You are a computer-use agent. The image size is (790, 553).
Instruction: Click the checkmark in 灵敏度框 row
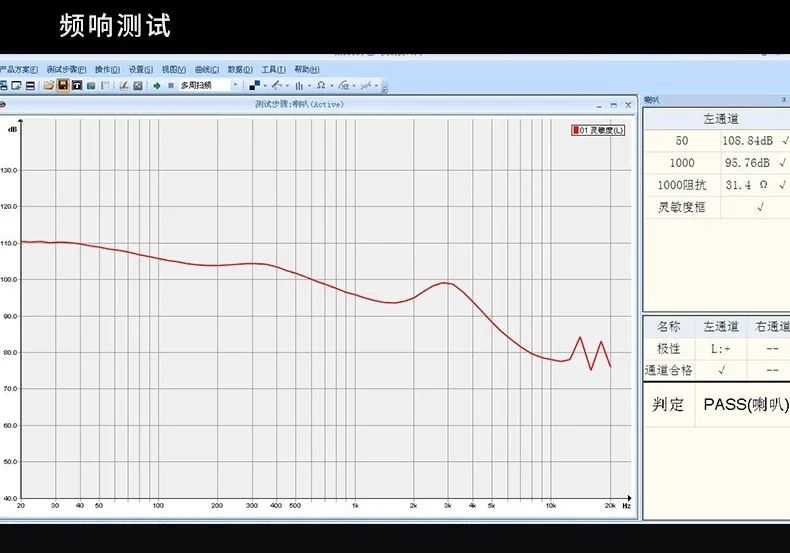pyautogui.click(x=760, y=207)
